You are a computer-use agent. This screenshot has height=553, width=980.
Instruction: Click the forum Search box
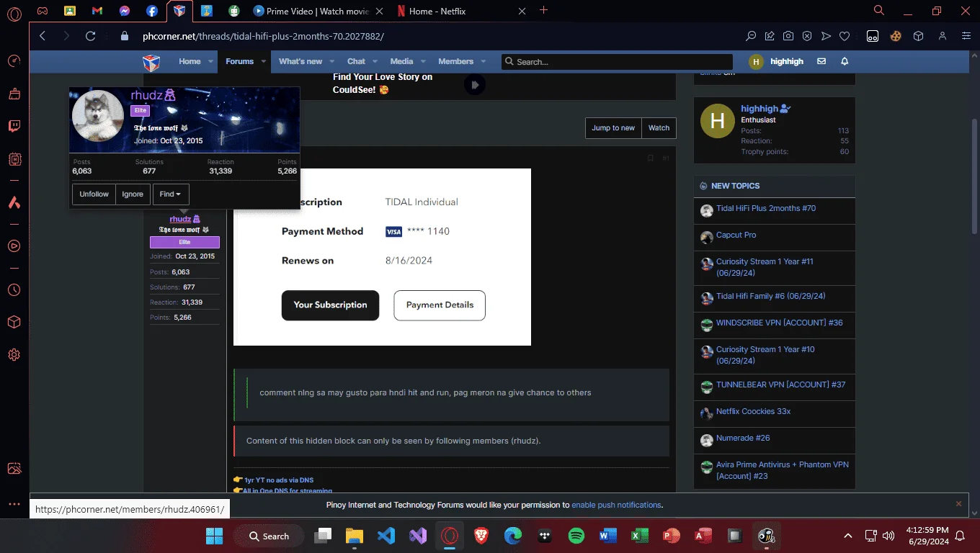tap(617, 62)
